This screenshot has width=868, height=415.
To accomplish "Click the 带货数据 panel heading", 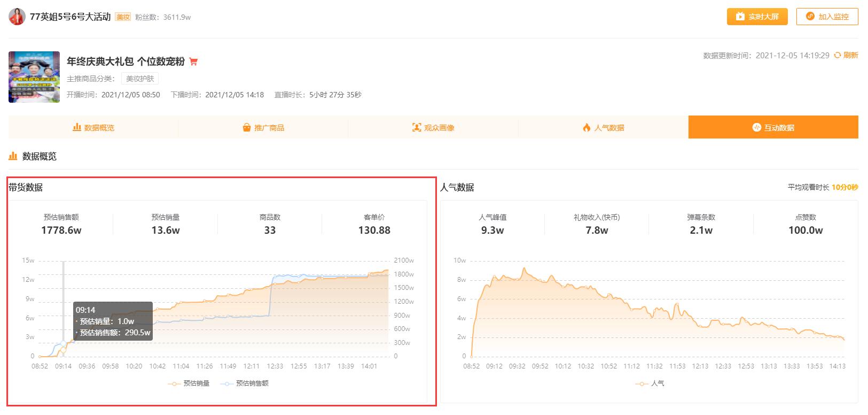I will 26,187.
